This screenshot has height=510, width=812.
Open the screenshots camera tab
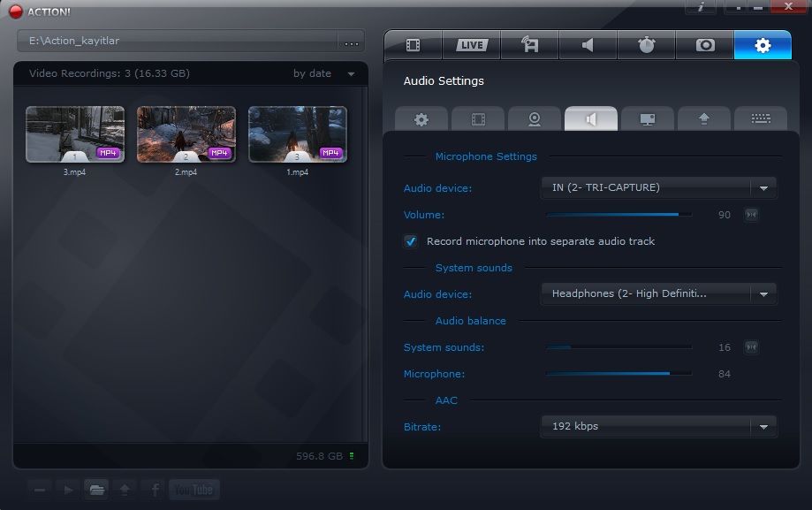click(705, 45)
